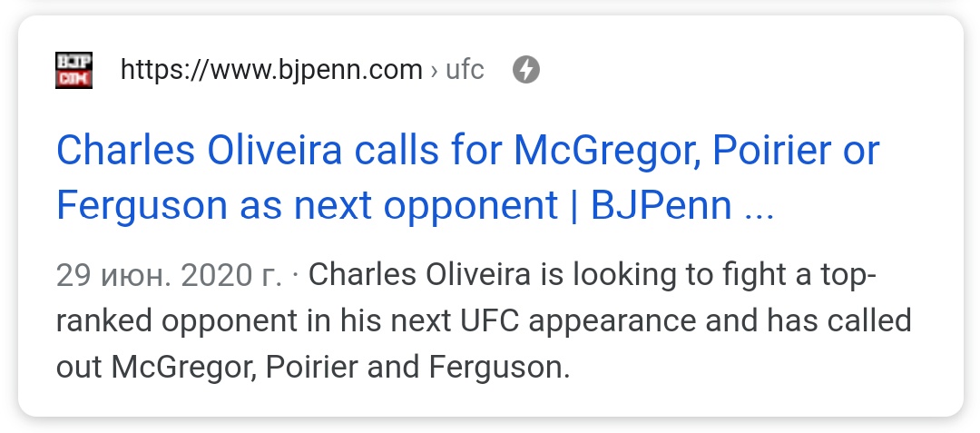Click the breadcrumb arrow before ufc

coord(435,71)
